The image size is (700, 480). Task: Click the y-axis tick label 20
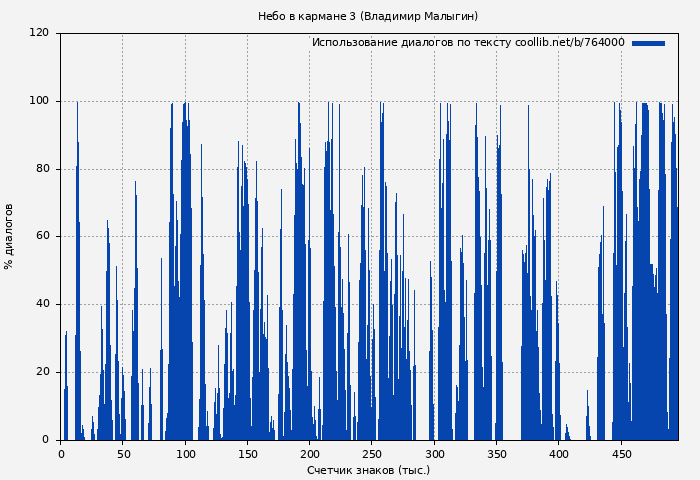point(42,372)
